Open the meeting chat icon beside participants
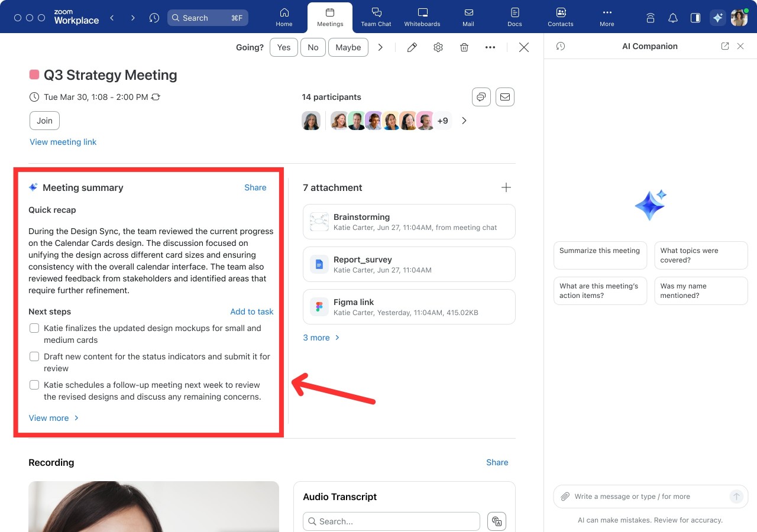This screenshot has height=532, width=757. [x=481, y=97]
